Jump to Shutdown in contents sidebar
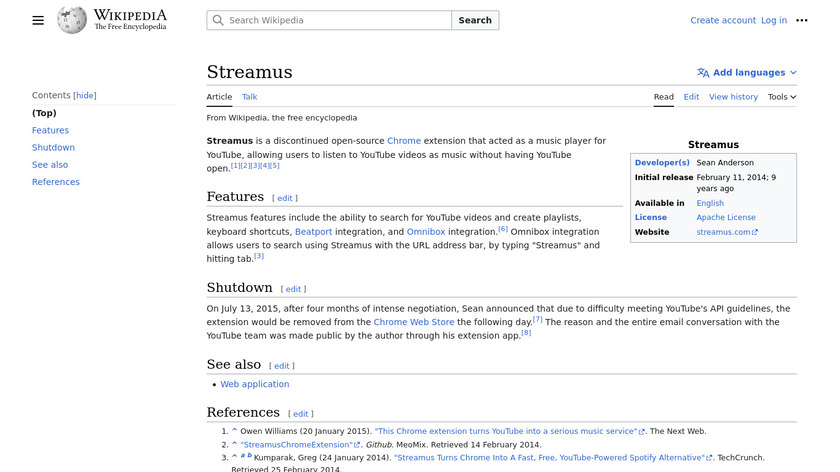The width and height of the screenshot is (840, 472). click(53, 147)
